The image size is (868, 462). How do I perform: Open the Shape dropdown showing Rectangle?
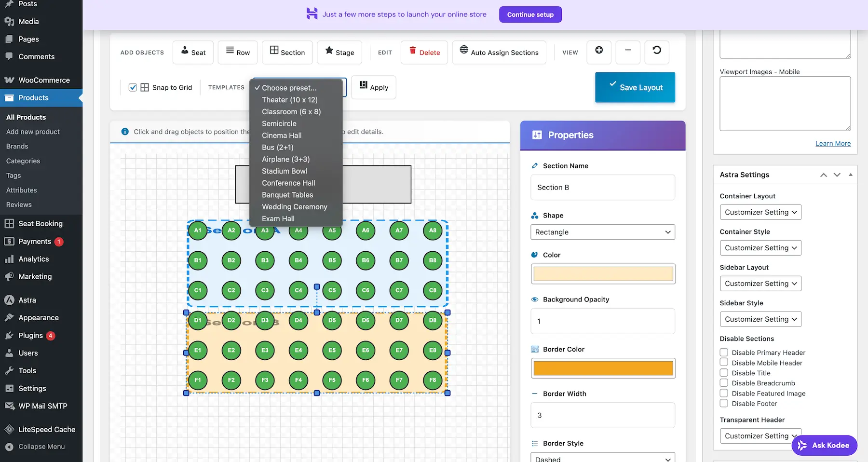coord(602,232)
